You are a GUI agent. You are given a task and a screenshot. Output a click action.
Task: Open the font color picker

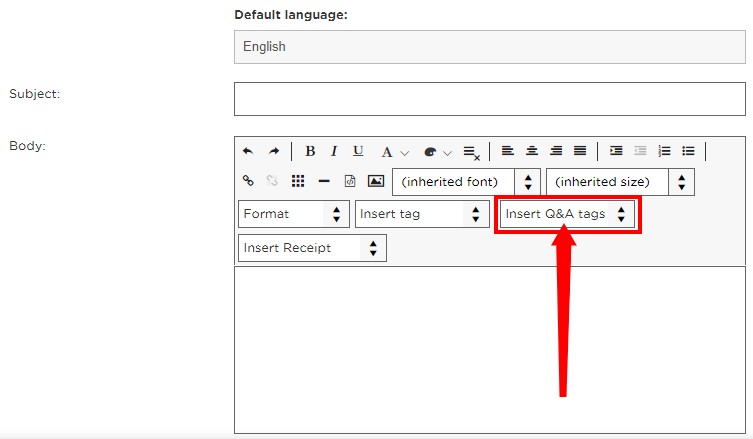(394, 152)
